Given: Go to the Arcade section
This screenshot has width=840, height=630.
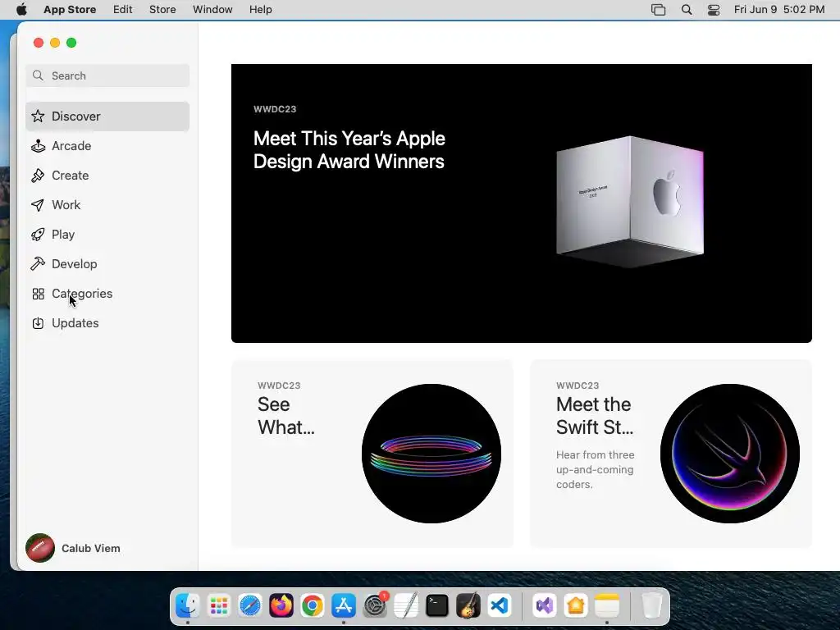Looking at the screenshot, I should (107, 146).
